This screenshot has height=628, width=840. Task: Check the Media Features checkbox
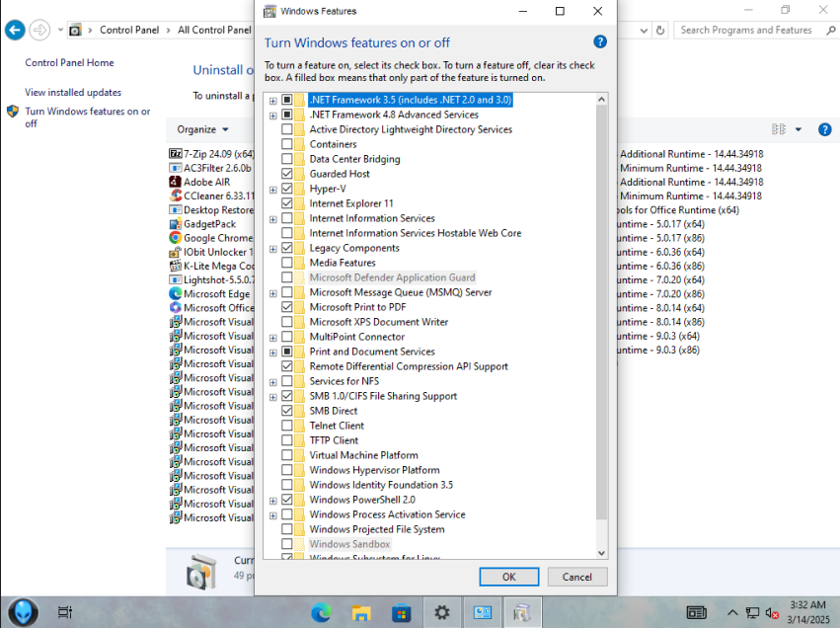pyautogui.click(x=286, y=263)
